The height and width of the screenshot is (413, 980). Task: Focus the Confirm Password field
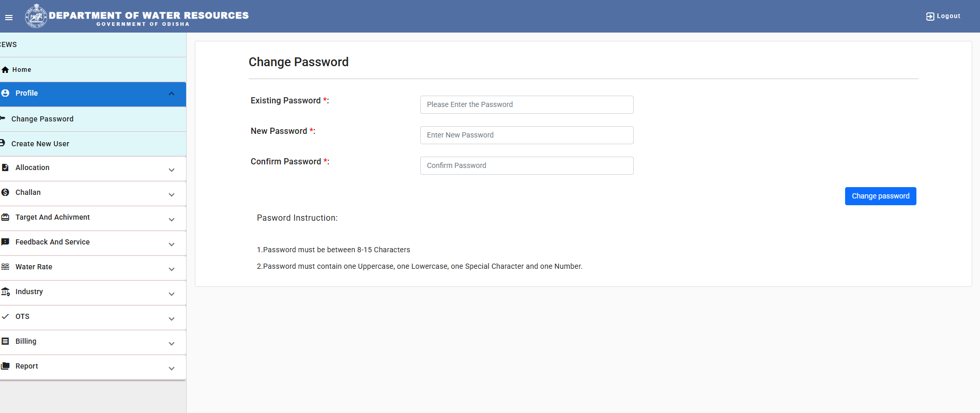coord(527,165)
